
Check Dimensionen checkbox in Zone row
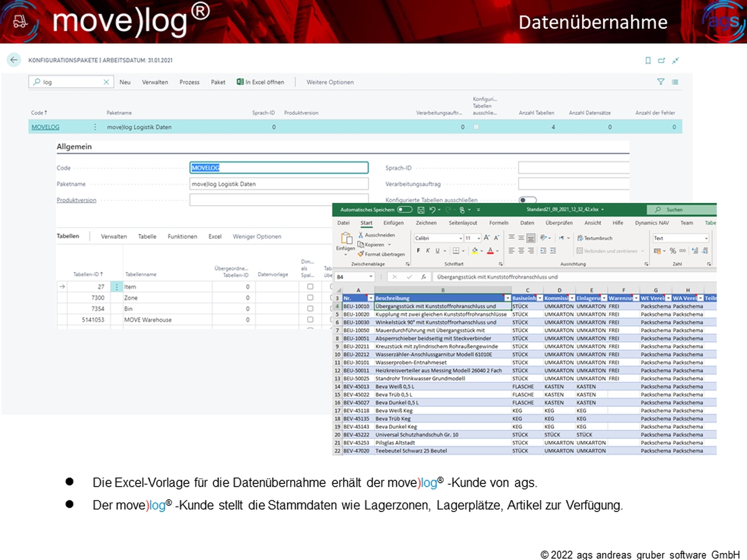click(x=310, y=298)
